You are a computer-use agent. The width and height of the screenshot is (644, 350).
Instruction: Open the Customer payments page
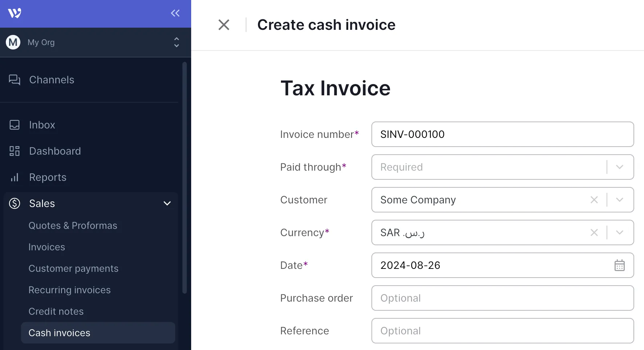point(73,269)
